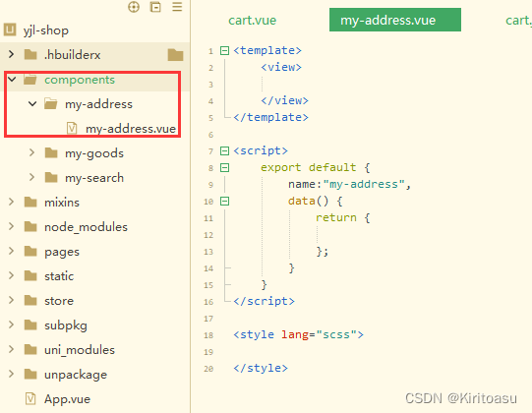Collapse the components folder chevron
Image resolution: width=532 pixels, height=413 pixels.
click(12, 80)
